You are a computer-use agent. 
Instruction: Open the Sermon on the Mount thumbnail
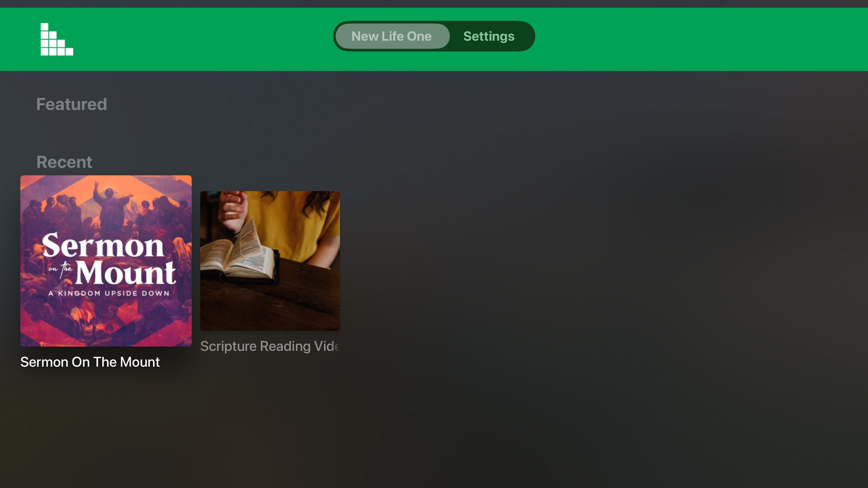106,261
